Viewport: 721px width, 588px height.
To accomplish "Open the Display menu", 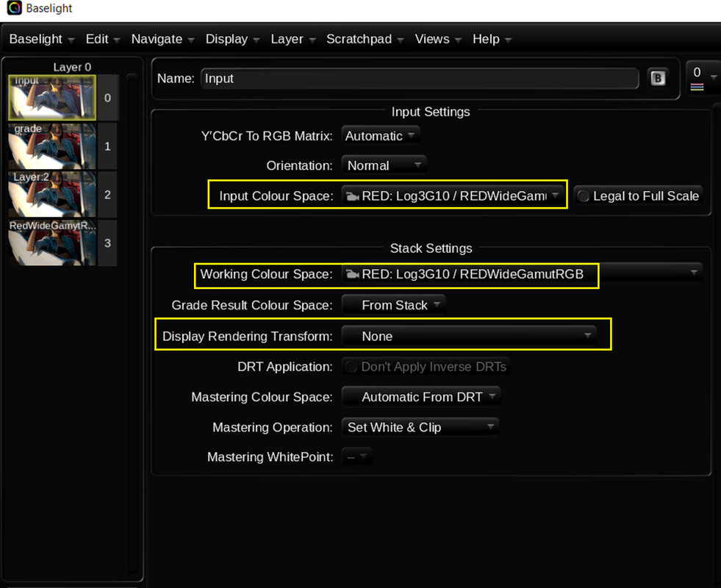I will pos(233,39).
